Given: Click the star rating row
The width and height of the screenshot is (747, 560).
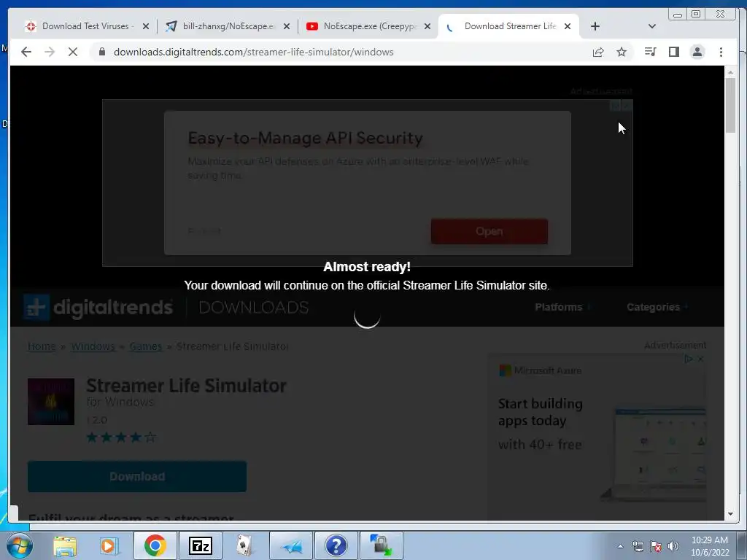Looking at the screenshot, I should [x=121, y=437].
